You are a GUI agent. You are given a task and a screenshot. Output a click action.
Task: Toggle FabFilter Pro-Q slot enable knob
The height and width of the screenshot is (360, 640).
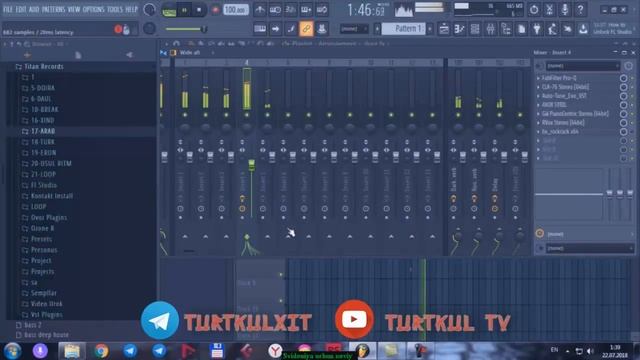pos(623,78)
